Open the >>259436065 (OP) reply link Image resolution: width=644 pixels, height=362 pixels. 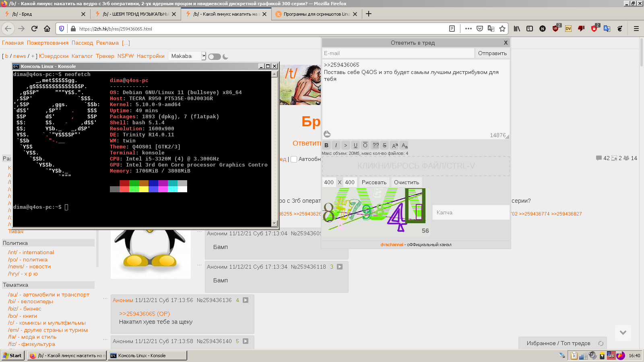[144, 314]
